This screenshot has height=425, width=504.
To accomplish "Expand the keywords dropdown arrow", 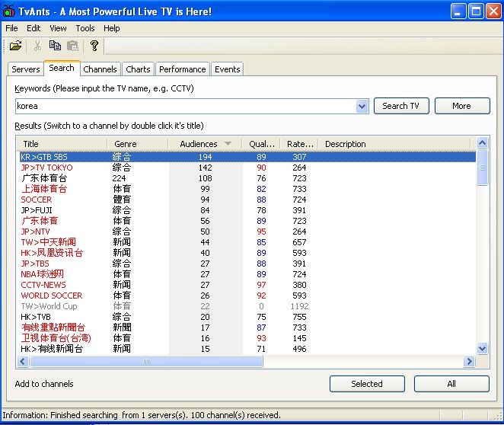I will pyautogui.click(x=362, y=106).
